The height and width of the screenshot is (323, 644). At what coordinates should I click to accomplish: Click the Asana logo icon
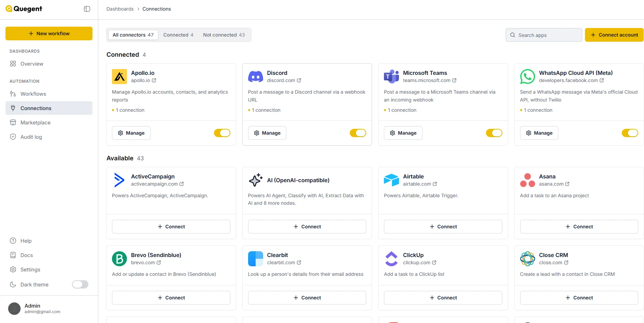527,180
